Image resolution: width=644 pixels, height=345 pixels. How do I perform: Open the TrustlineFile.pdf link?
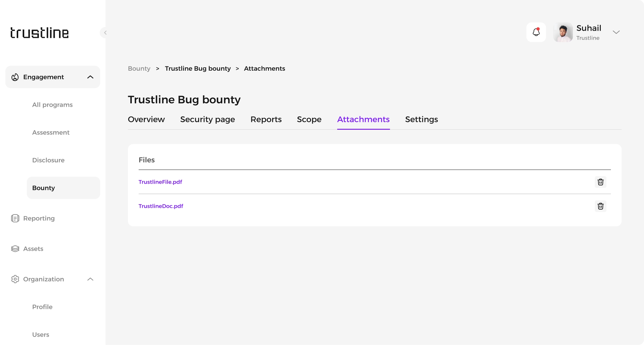(160, 182)
